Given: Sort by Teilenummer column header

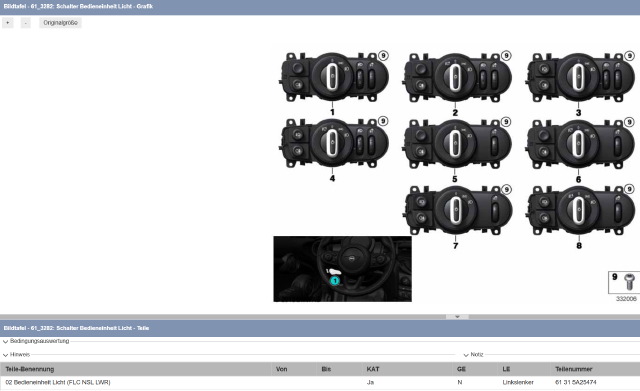Looking at the screenshot, I should coord(573,369).
